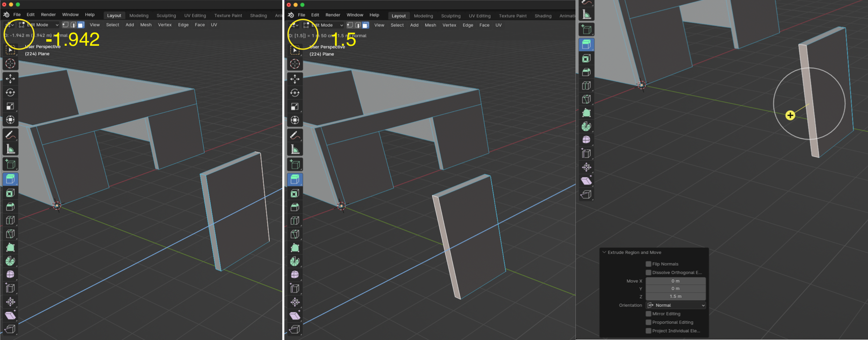Enable the Mirror Editing checkbox

(648, 314)
